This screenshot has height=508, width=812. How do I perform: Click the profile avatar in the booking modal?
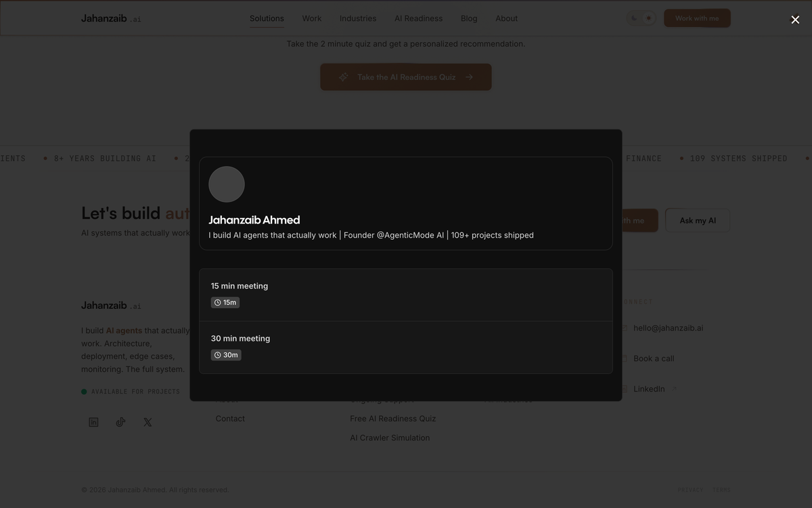coord(227,184)
